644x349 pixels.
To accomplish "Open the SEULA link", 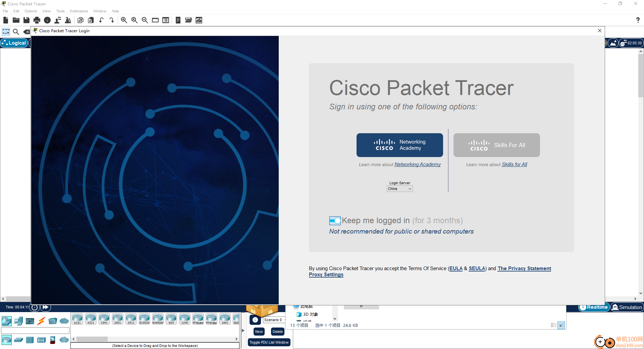I will 477,268.
